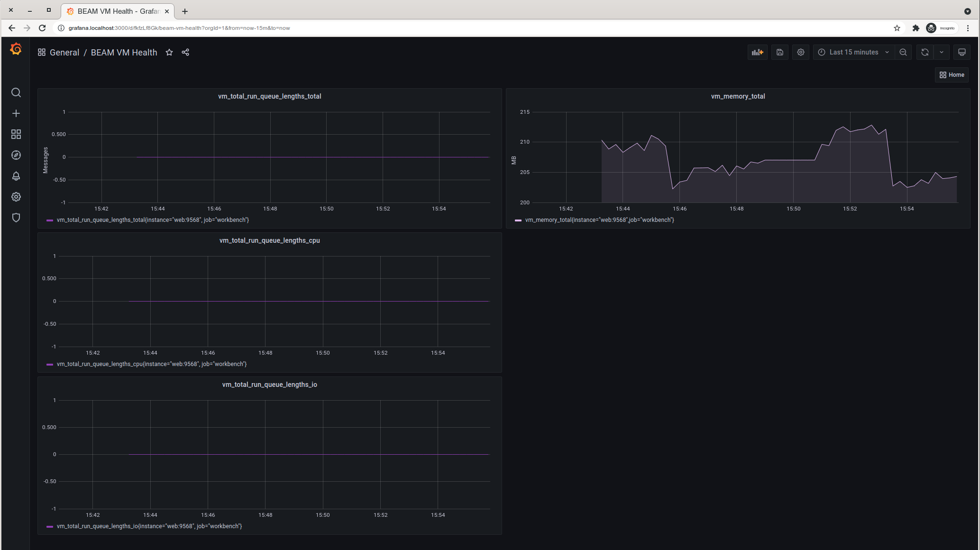Toggle the vm_total_run_queue_lengths_cpu legend series
This screenshot has width=980, height=550.
[x=152, y=364]
